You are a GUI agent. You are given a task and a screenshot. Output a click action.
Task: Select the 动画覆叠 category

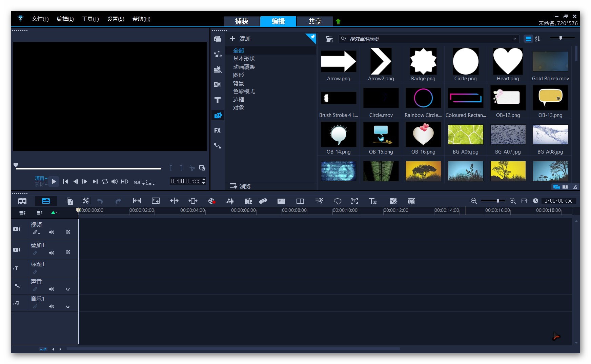244,67
